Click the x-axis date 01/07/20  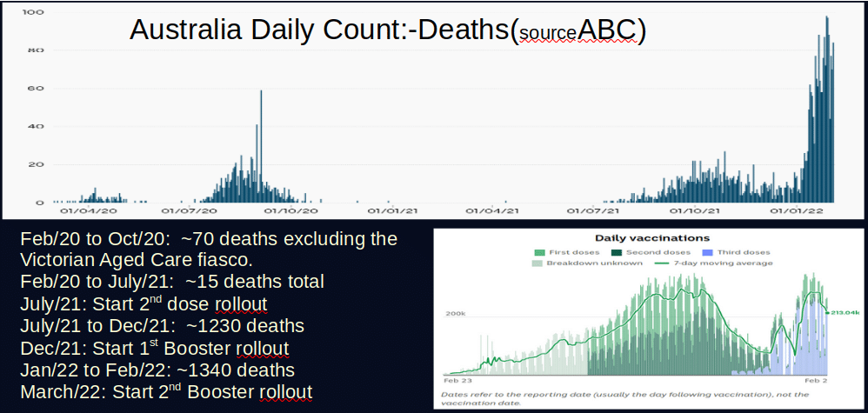point(190,211)
